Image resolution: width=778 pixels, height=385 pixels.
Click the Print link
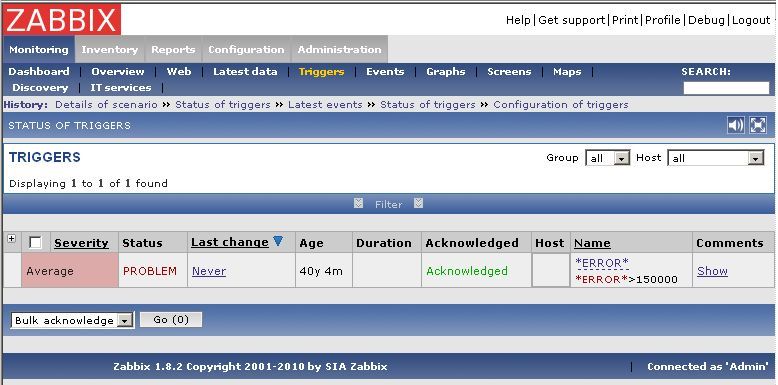click(x=625, y=20)
